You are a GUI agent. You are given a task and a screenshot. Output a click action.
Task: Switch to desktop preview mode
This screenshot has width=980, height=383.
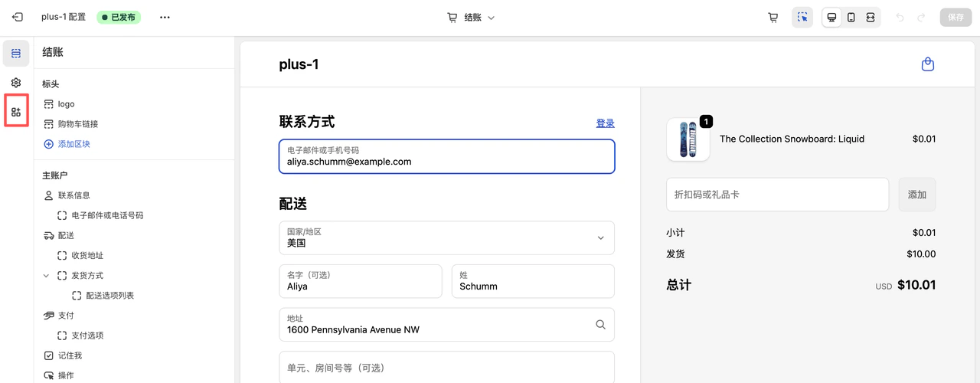832,17
